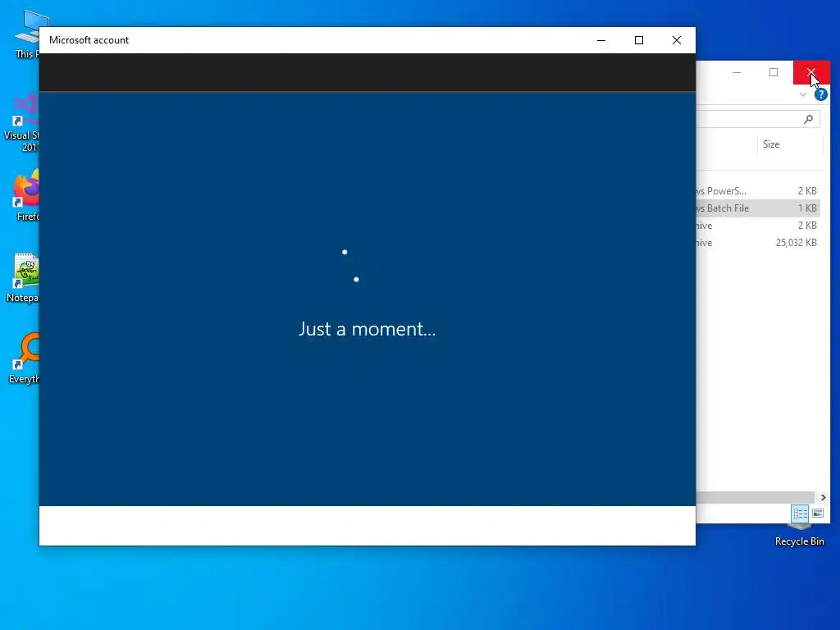Viewport: 840px width, 630px height.
Task: Expand the Explorer ribbon chevron
Action: [802, 95]
